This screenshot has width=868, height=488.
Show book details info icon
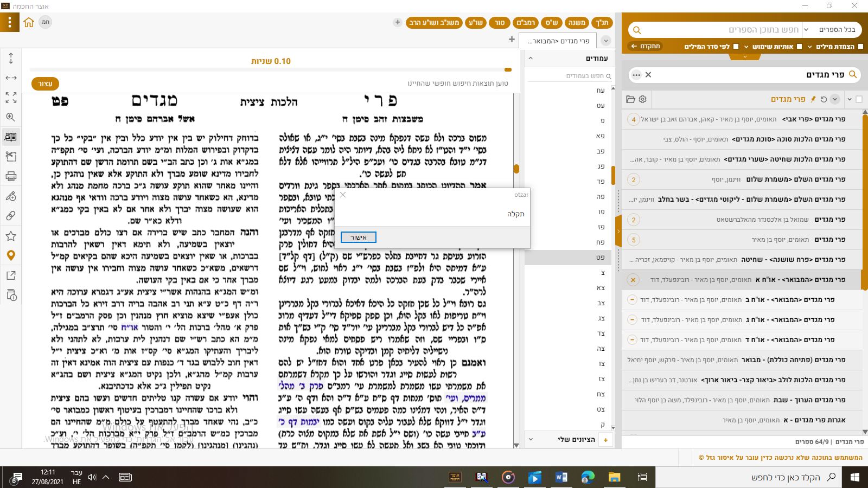[x=11, y=295]
